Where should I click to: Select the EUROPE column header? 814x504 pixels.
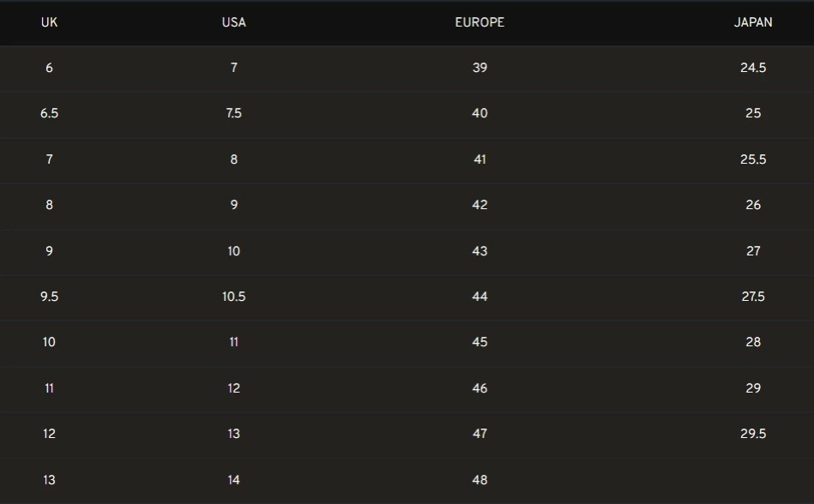(479, 22)
